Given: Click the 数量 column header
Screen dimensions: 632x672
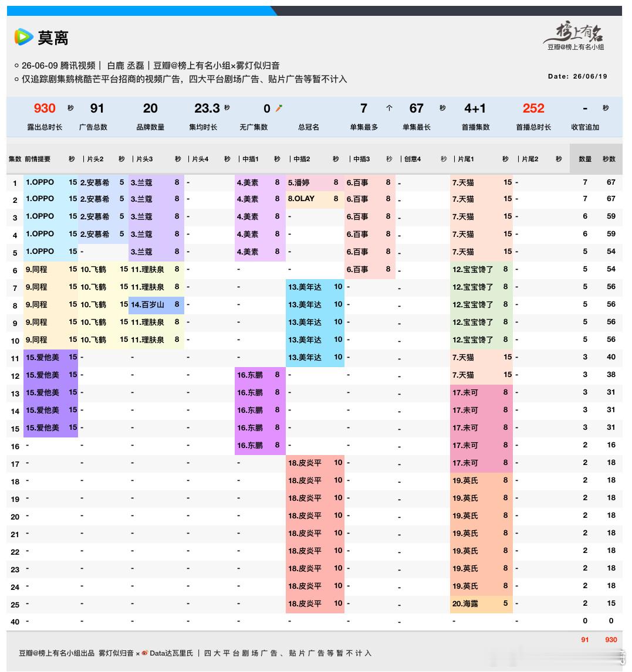Looking at the screenshot, I should pyautogui.click(x=585, y=159).
